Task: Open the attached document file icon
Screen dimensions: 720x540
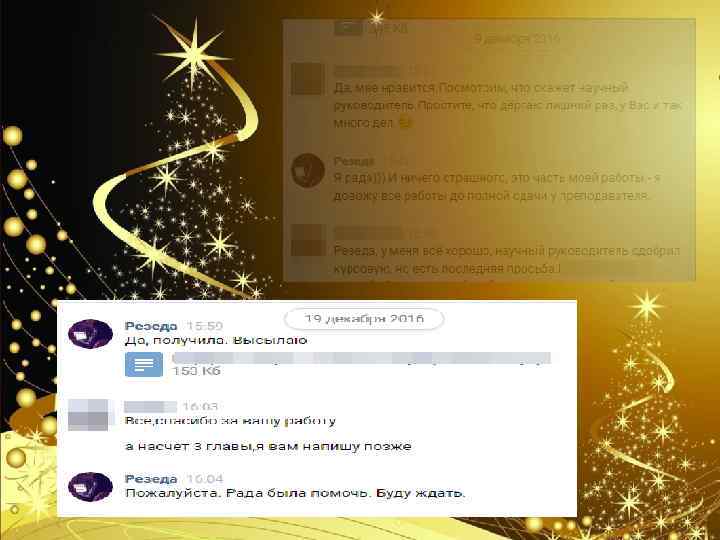Action: pyautogui.click(x=144, y=364)
